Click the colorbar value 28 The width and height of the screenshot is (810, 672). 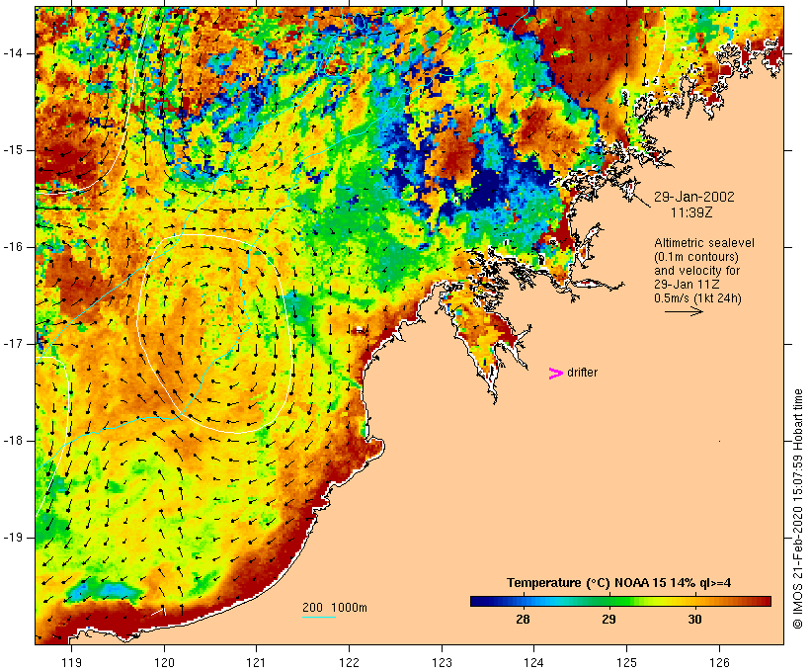(x=523, y=619)
